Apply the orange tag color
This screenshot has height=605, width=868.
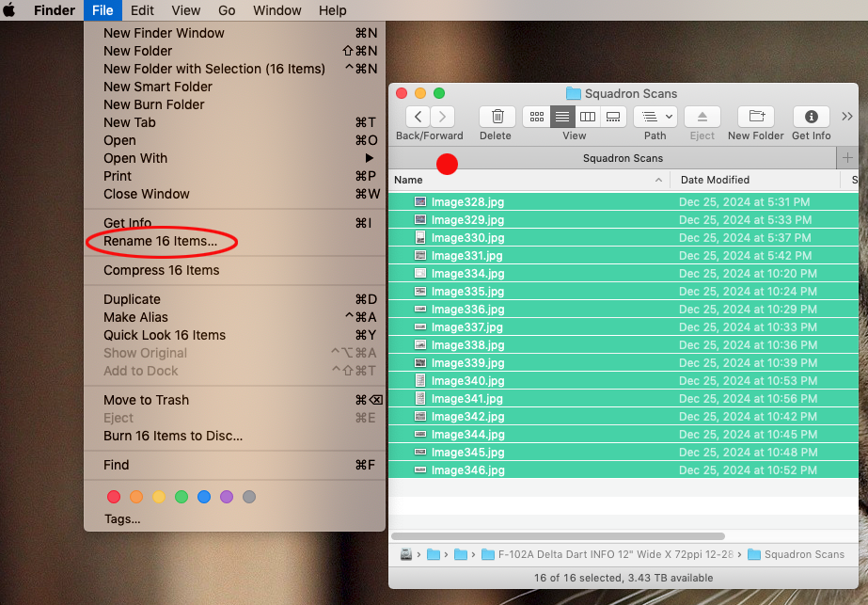[136, 497]
